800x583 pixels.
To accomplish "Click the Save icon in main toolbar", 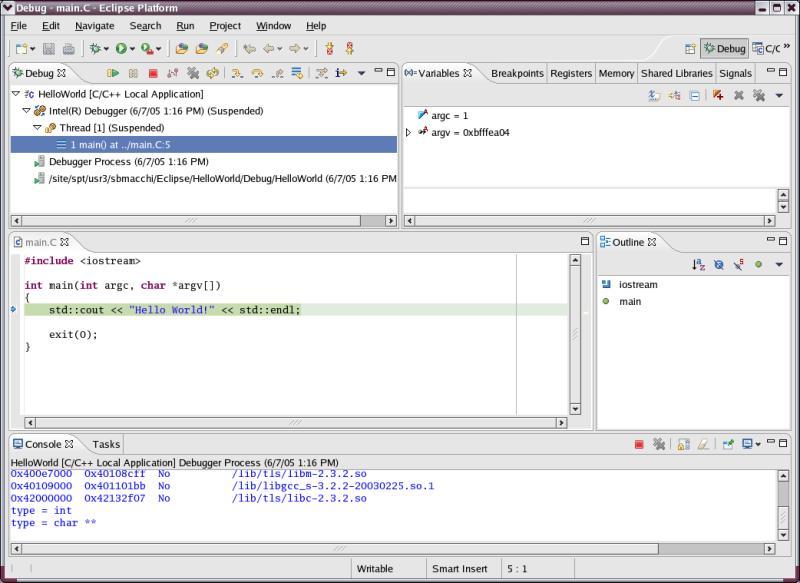I will click(49, 49).
